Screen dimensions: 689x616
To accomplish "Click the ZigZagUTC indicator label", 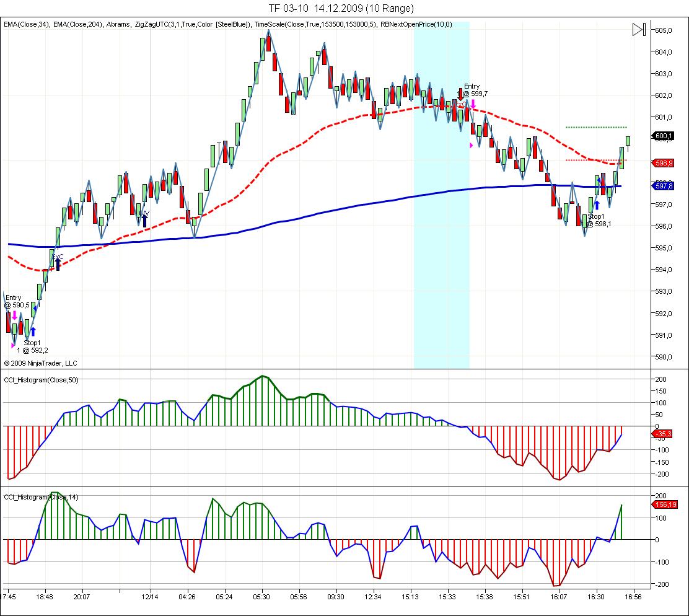I will [193, 25].
